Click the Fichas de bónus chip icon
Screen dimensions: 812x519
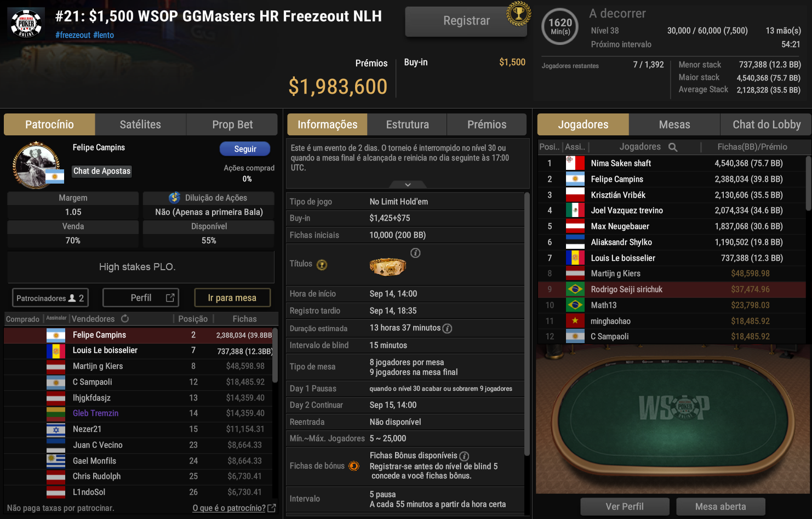tap(354, 466)
